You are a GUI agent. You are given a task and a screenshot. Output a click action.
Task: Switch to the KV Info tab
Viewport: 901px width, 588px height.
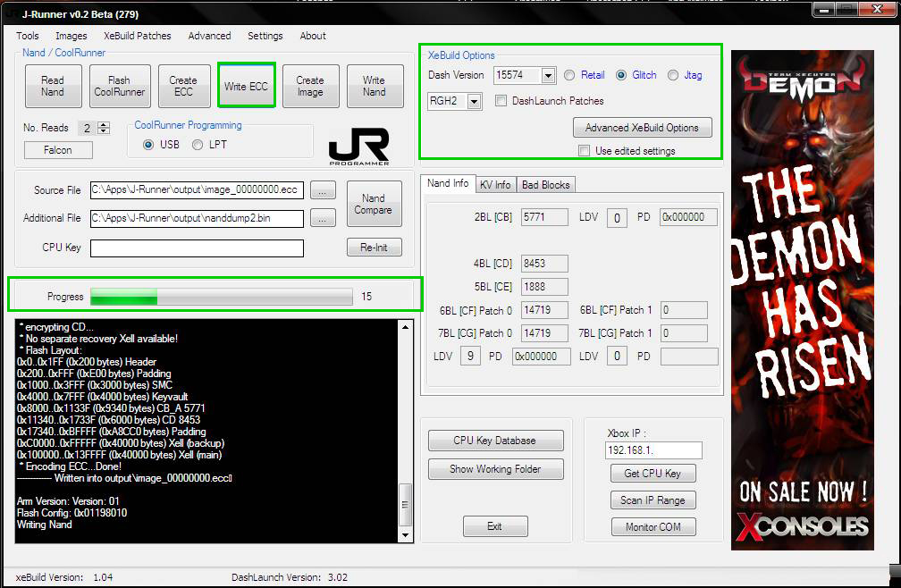tap(495, 184)
